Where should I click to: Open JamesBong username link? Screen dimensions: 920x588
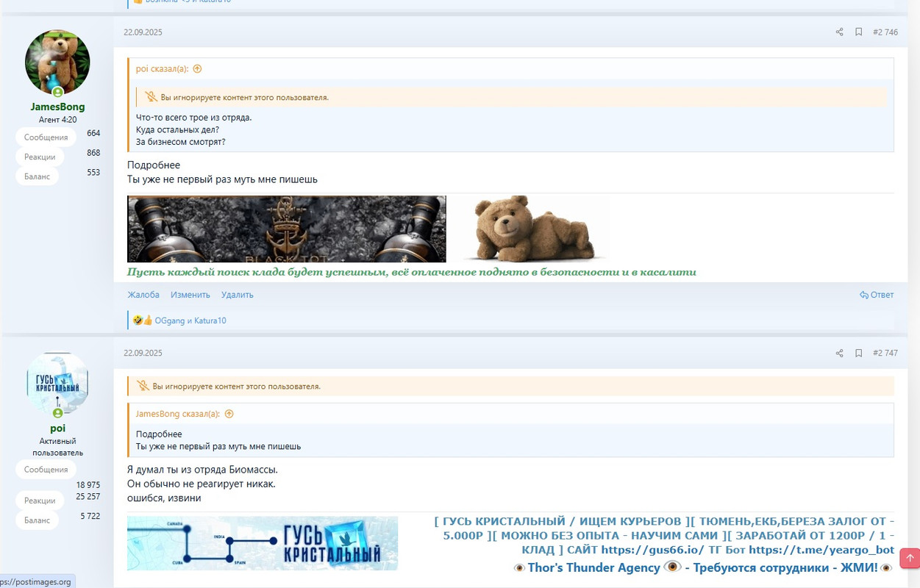pyautogui.click(x=57, y=107)
